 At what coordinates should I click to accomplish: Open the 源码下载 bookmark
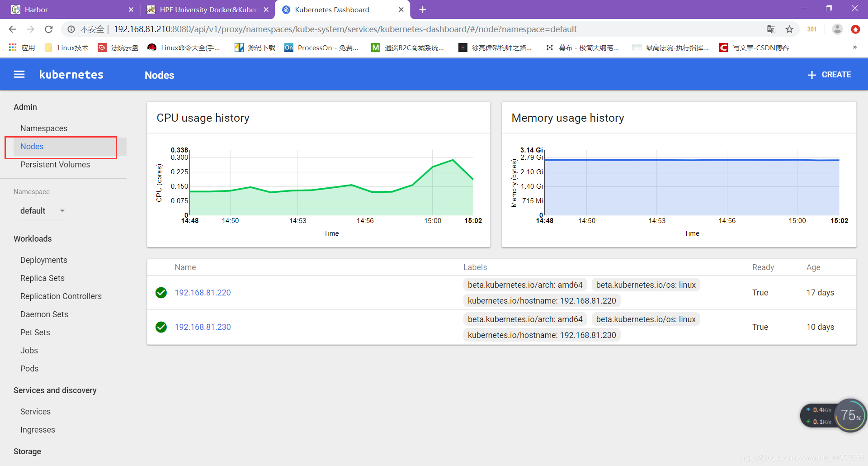click(255, 48)
